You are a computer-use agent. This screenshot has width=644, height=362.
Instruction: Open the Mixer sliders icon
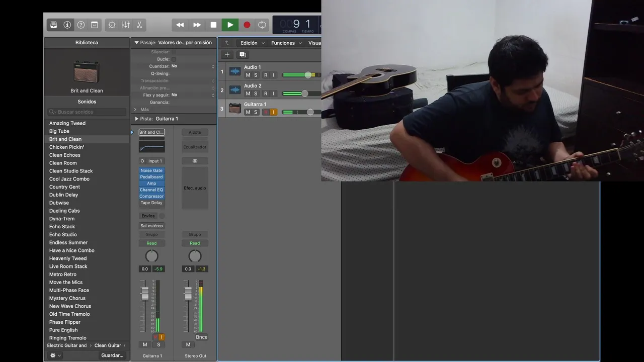125,25
